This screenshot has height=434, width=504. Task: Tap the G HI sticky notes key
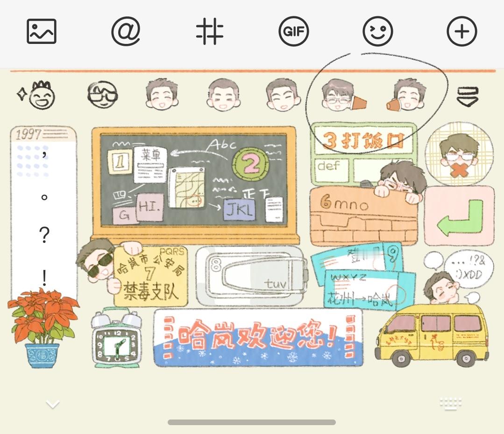click(138, 209)
